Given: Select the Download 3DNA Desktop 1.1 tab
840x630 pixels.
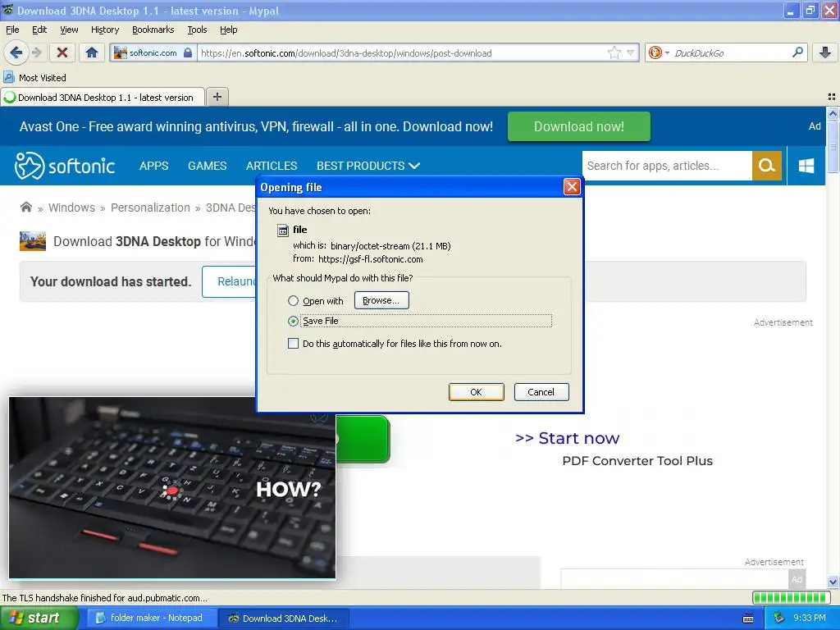Looking at the screenshot, I should (103, 97).
